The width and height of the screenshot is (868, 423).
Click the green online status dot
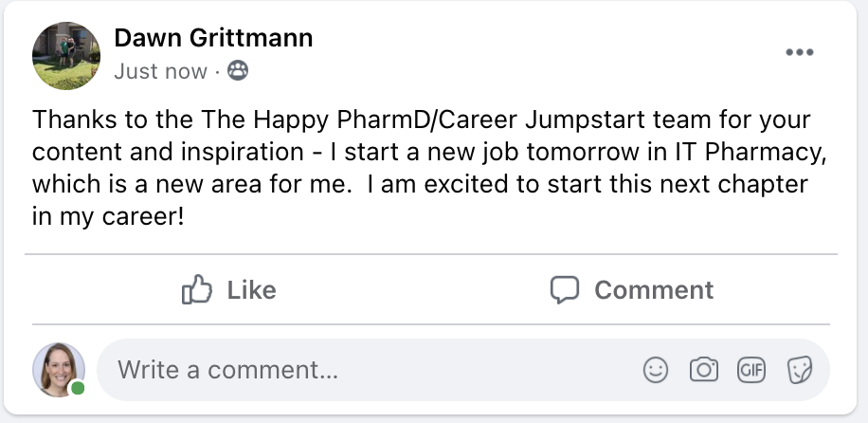point(77,388)
